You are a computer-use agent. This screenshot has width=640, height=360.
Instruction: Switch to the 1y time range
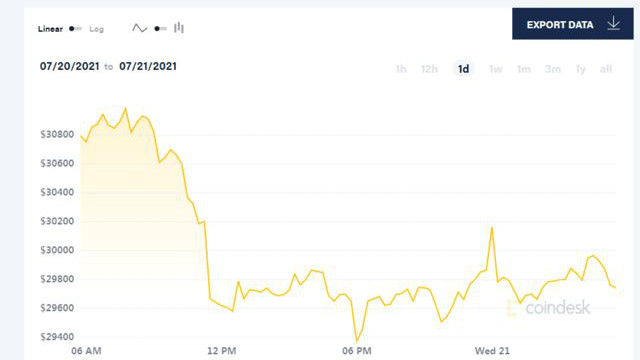tap(580, 69)
